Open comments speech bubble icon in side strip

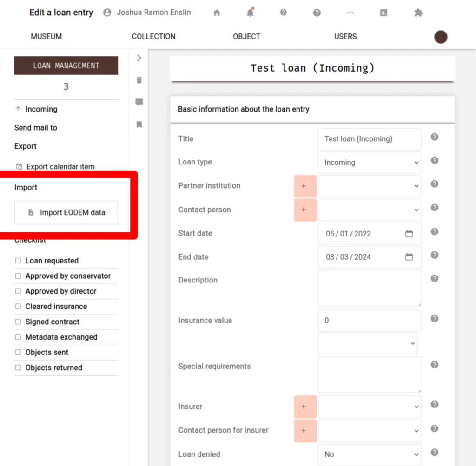click(x=139, y=102)
